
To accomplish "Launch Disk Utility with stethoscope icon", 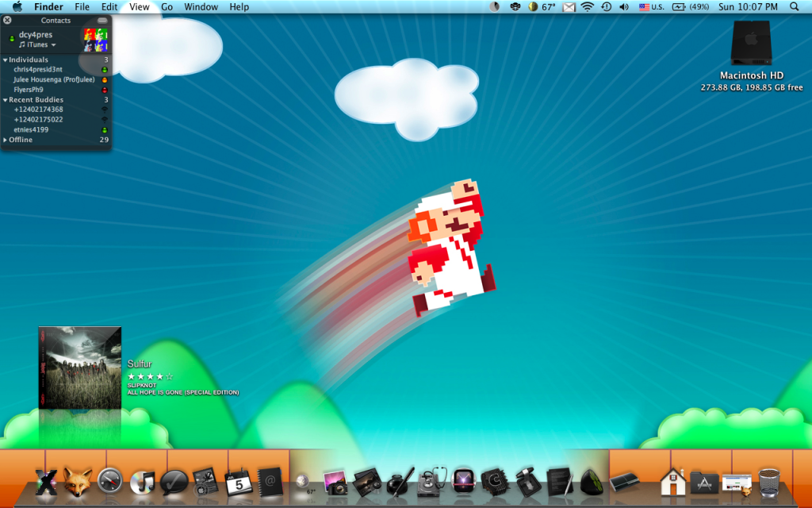I will [x=431, y=482].
